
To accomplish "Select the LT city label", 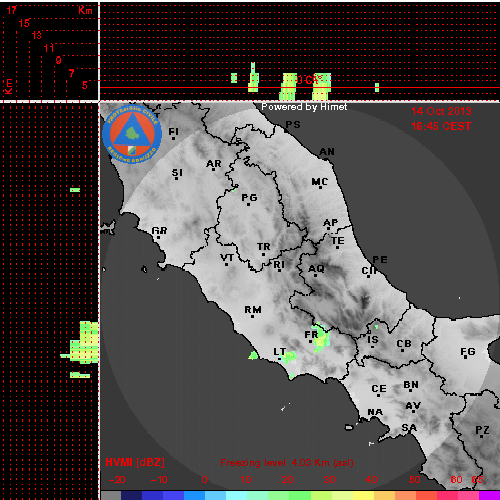I will tap(280, 352).
